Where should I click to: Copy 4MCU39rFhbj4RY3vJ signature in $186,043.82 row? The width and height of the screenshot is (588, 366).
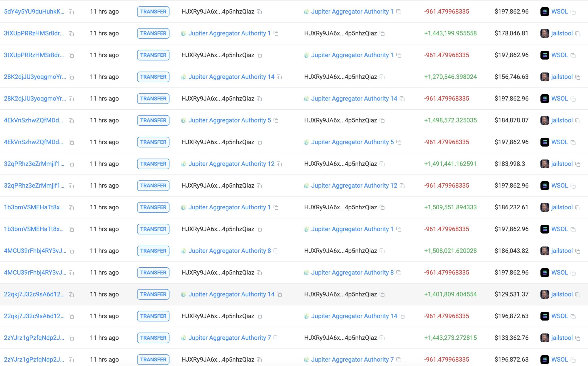coord(71,251)
